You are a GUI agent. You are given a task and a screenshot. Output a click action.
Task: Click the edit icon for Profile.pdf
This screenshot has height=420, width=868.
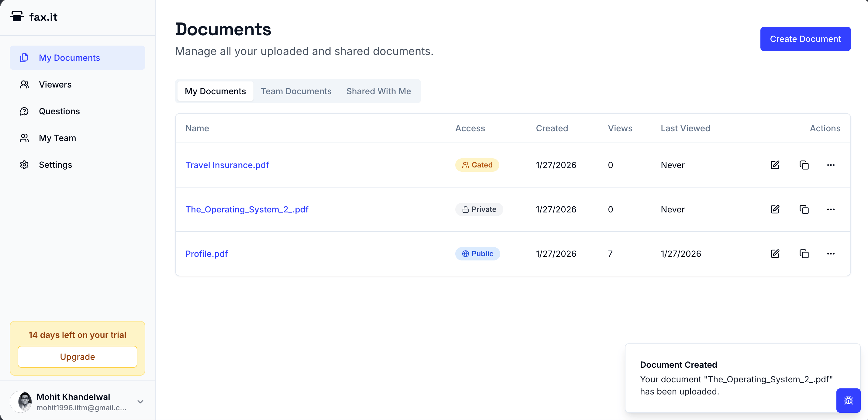point(775,254)
